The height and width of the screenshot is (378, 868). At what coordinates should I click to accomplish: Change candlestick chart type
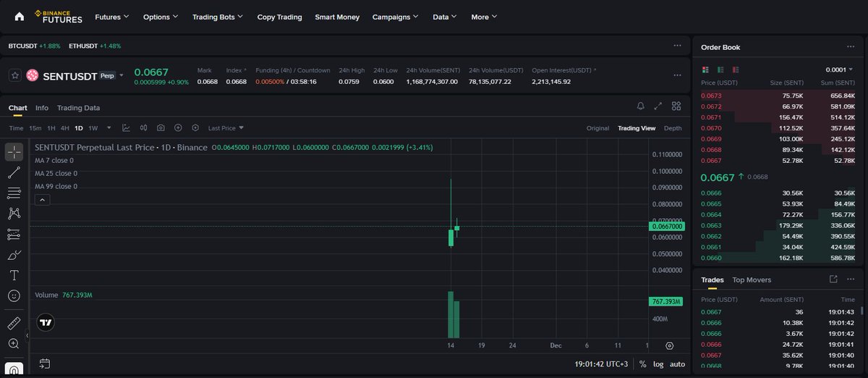coord(143,127)
